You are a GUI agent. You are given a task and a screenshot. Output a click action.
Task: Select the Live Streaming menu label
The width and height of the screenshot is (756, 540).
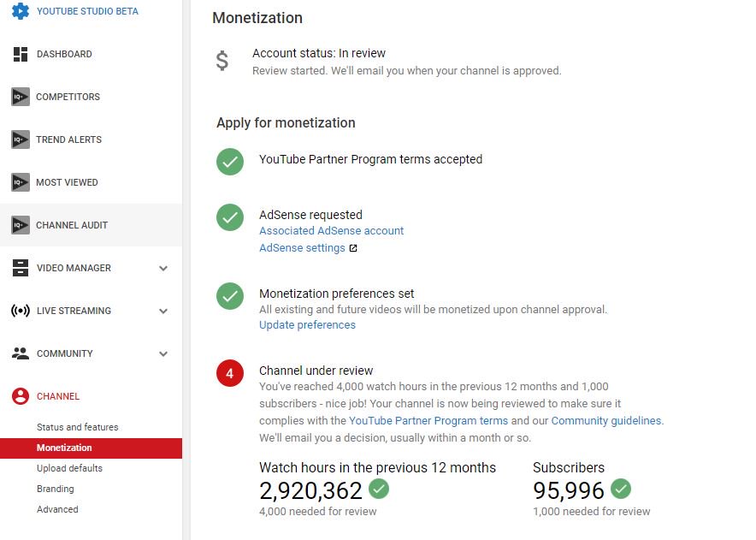pyautogui.click(x=74, y=311)
